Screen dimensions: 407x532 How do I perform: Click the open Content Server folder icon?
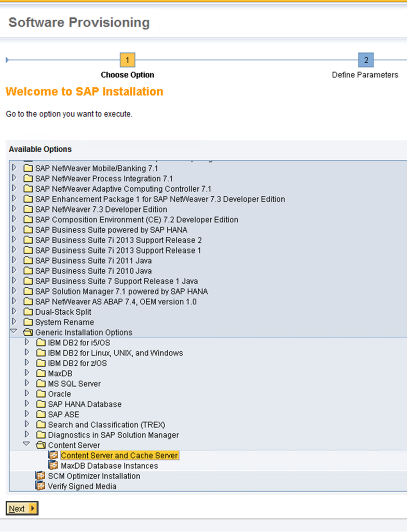click(x=40, y=445)
